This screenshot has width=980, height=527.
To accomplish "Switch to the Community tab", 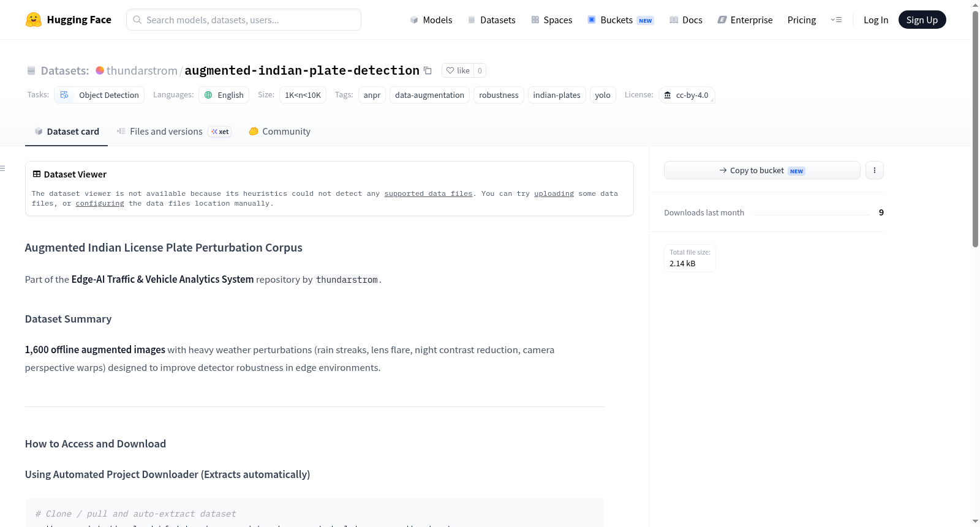I will click(x=279, y=132).
